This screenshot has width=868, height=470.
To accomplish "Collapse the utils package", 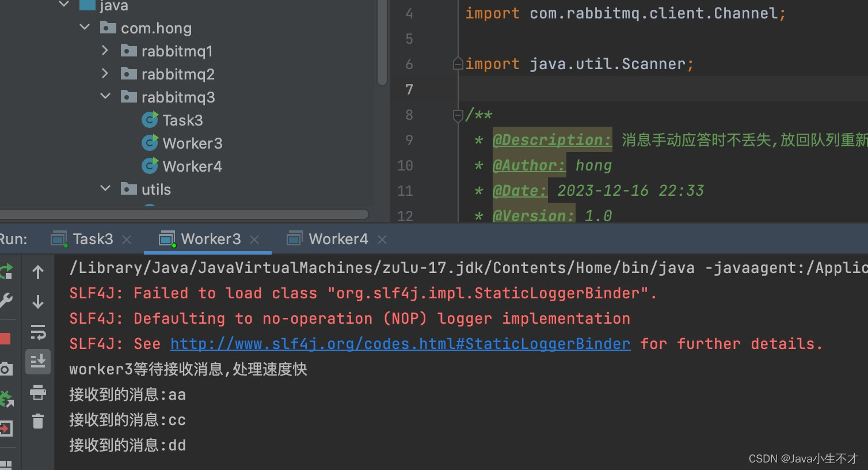I will pos(105,189).
